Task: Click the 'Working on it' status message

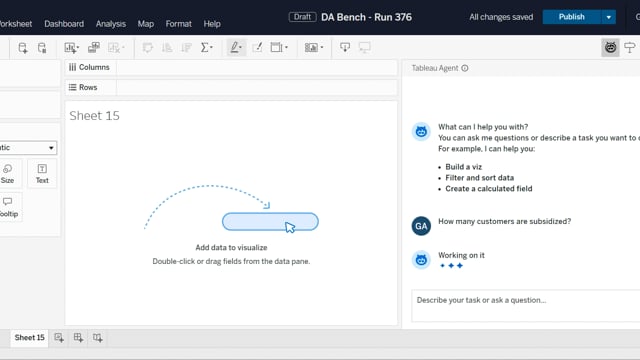Action: [x=461, y=255]
